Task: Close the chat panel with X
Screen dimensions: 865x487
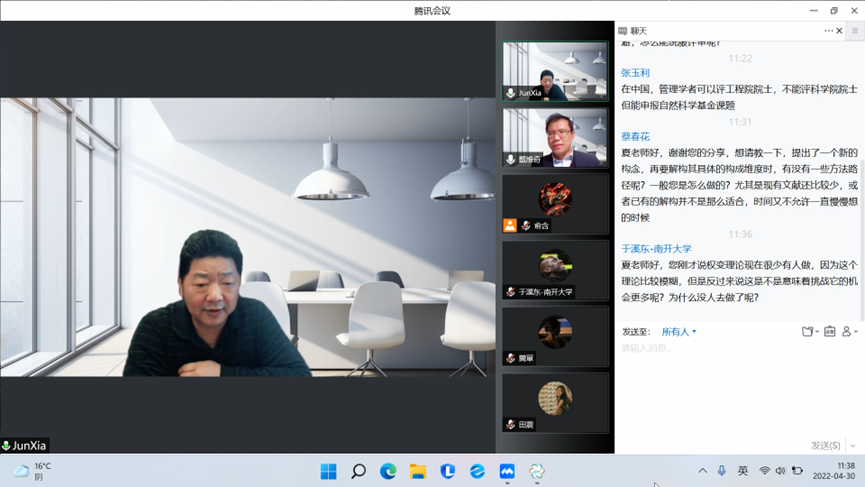Action: [x=840, y=31]
